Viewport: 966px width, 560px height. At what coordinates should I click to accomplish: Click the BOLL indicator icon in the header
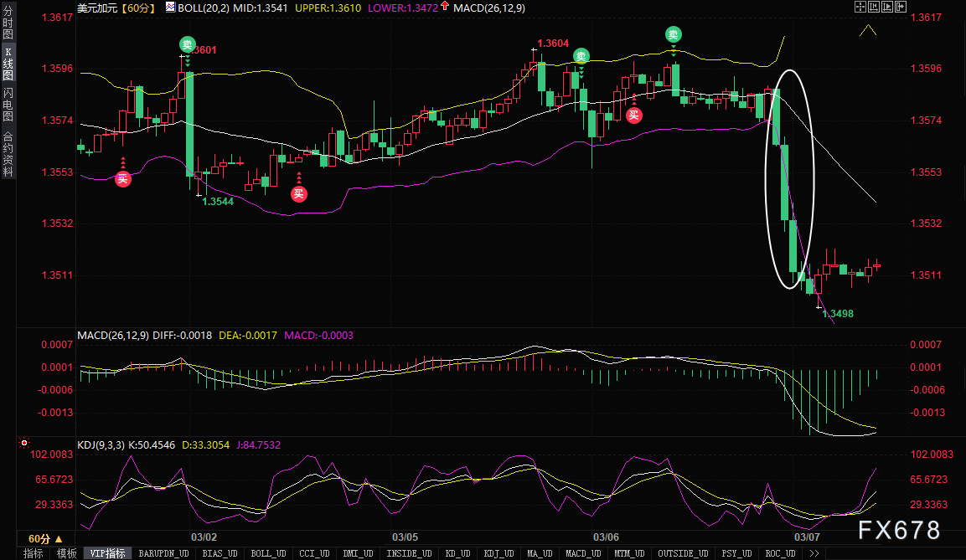point(170,8)
